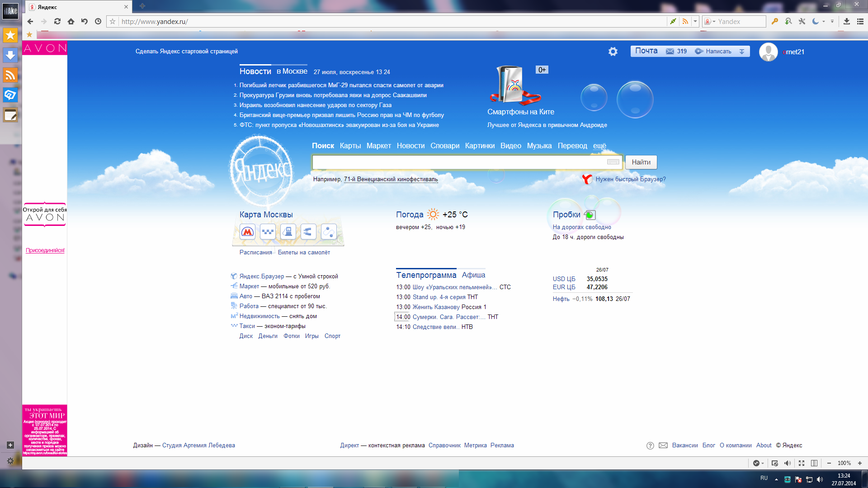The image size is (868, 488).
Task: Mute page sound in browser status bar
Action: tap(788, 463)
